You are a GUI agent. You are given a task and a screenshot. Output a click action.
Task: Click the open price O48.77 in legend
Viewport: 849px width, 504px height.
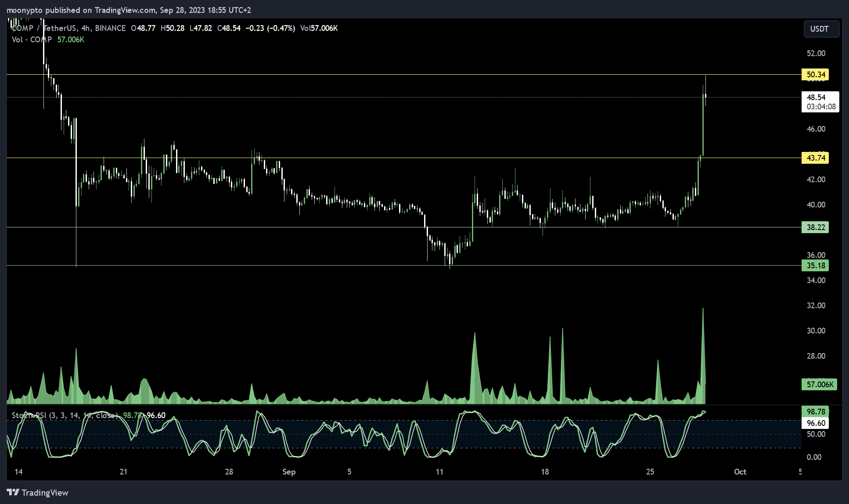click(143, 28)
